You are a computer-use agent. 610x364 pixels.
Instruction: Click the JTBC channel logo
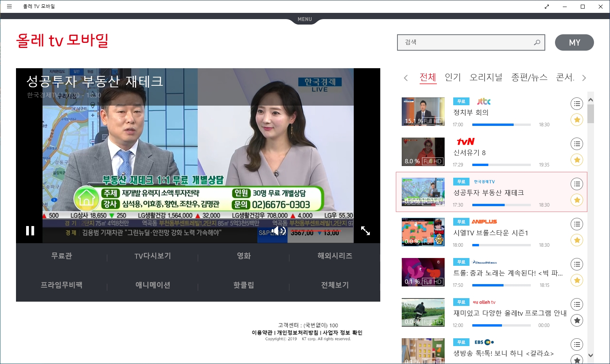(x=484, y=101)
